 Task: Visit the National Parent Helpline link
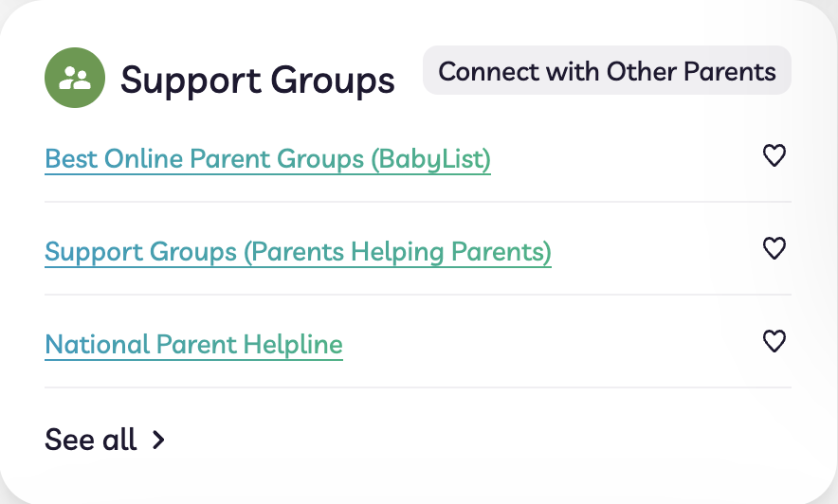click(194, 344)
